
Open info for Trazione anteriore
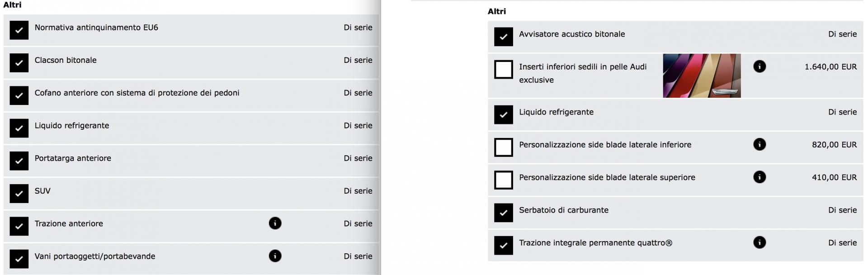(x=275, y=223)
